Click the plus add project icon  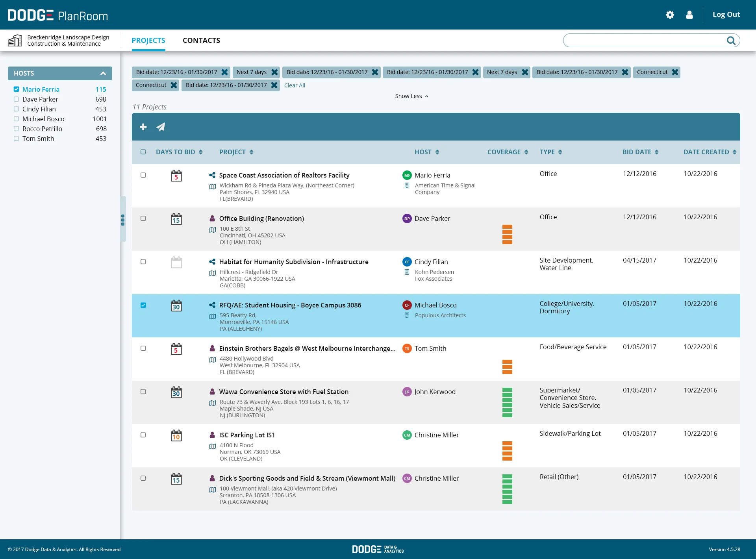(x=143, y=127)
